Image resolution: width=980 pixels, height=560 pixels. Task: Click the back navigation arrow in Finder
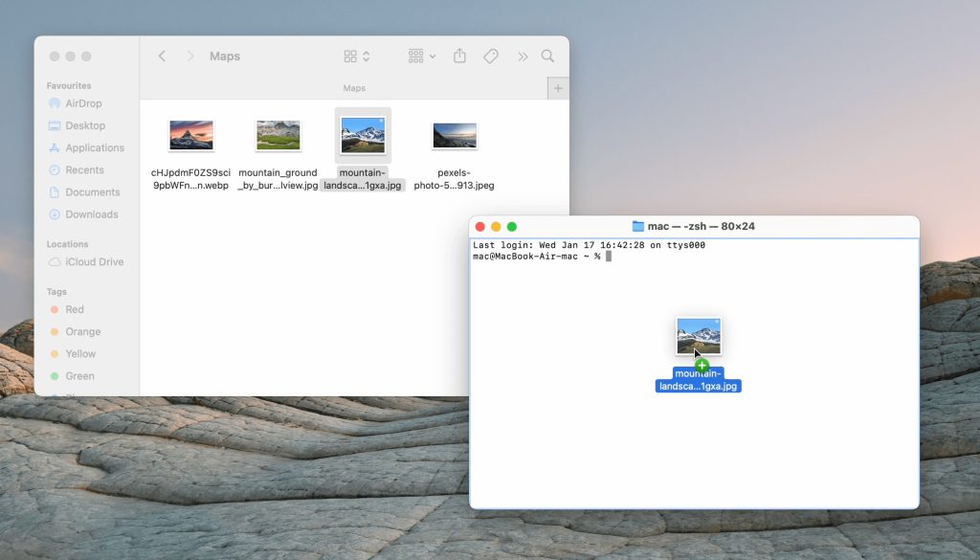[x=161, y=56]
